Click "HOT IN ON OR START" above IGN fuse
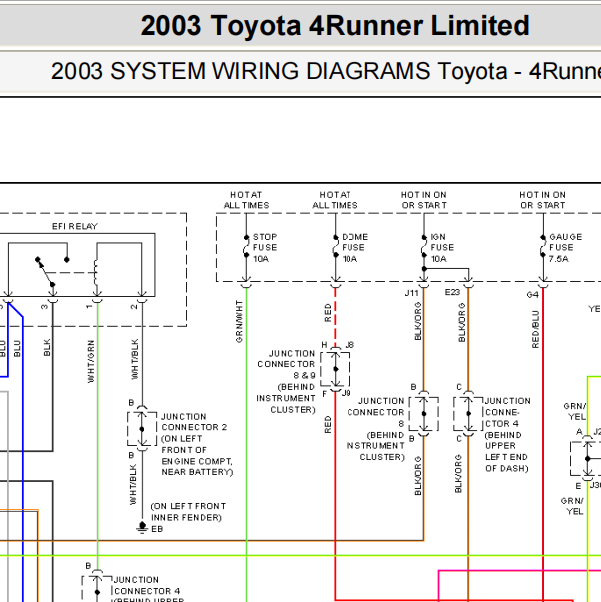The height and width of the screenshot is (602, 601). [x=424, y=200]
